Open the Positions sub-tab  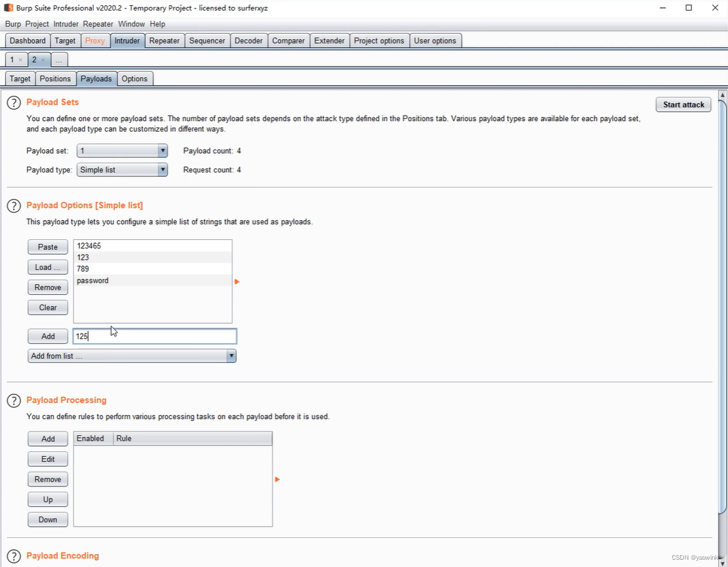56,79
